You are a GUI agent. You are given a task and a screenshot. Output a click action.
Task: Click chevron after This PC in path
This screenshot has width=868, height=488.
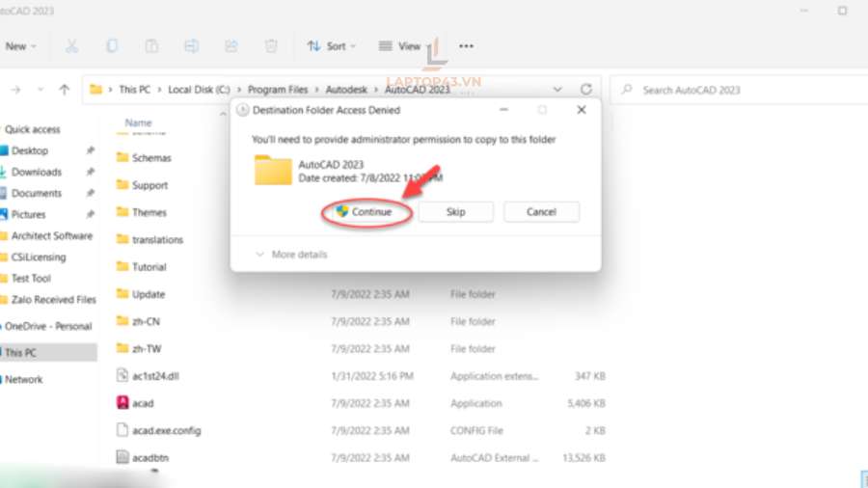tap(159, 90)
